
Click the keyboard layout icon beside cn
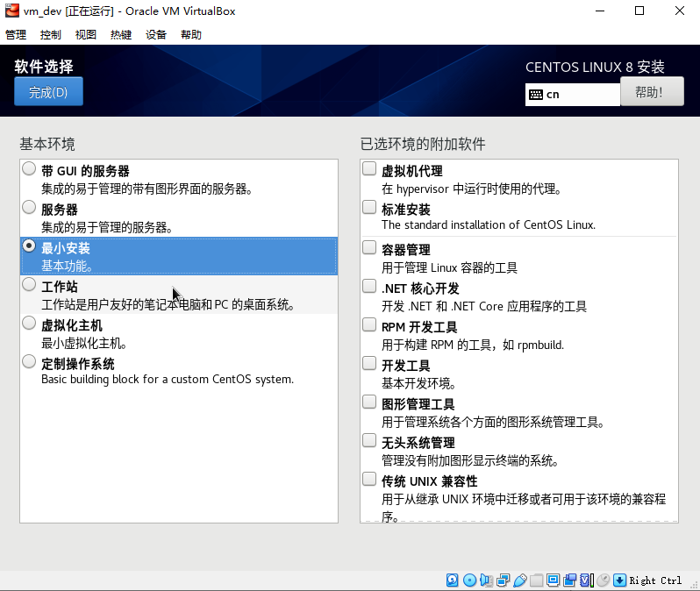click(x=536, y=95)
